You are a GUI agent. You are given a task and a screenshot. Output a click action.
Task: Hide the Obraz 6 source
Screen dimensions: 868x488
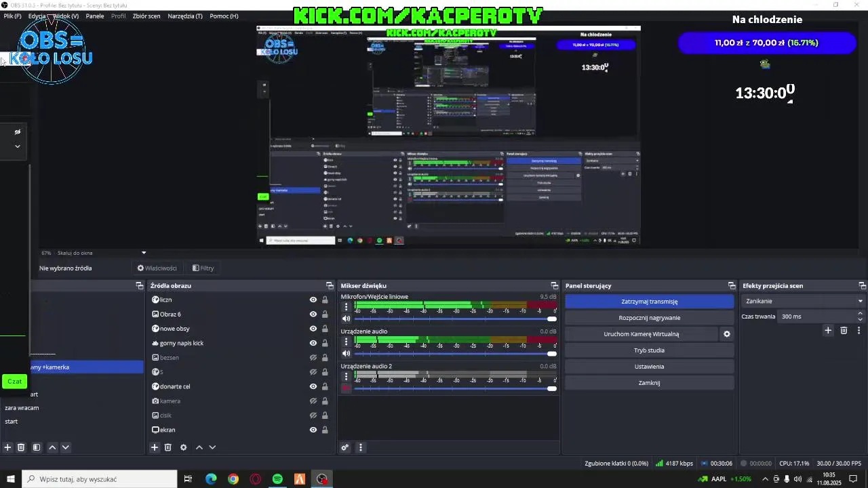pos(313,314)
